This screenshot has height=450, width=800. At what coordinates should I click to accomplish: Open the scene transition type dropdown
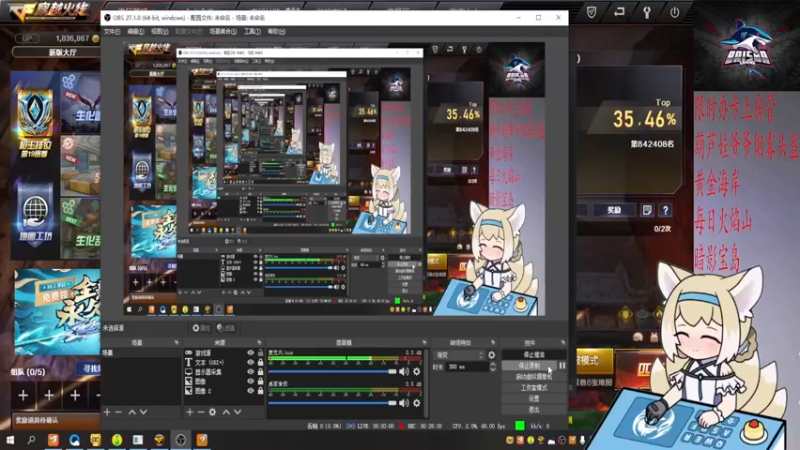point(459,355)
